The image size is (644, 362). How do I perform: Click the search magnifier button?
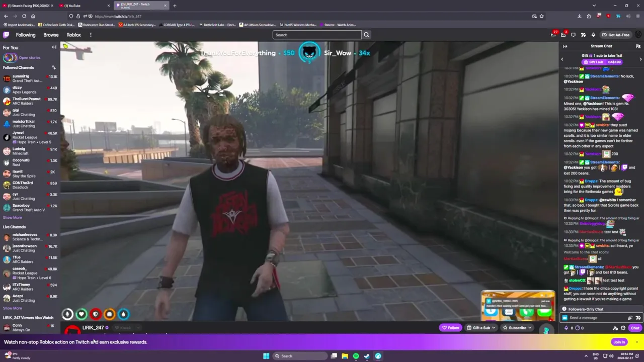pyautogui.click(x=366, y=35)
